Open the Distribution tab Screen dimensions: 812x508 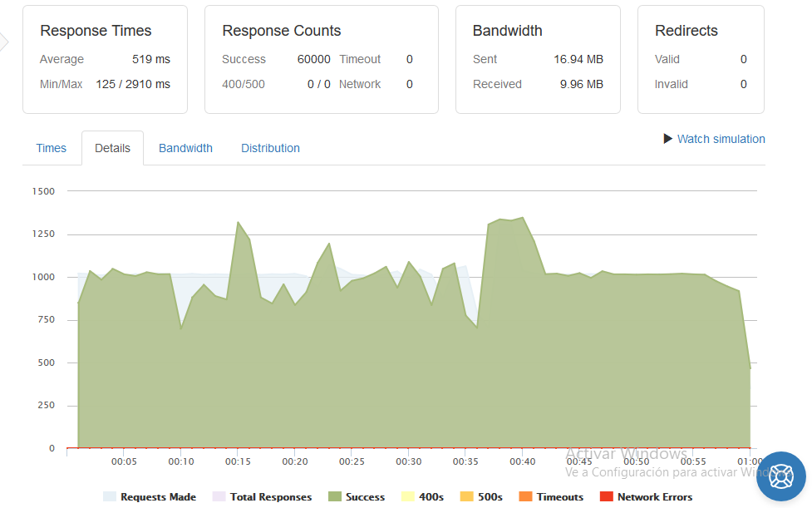(270, 148)
